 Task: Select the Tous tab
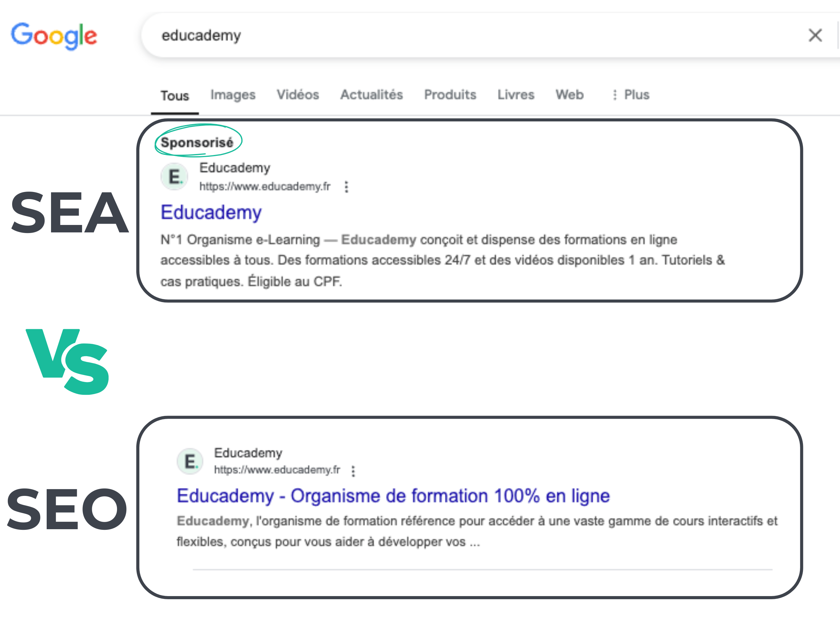(175, 95)
